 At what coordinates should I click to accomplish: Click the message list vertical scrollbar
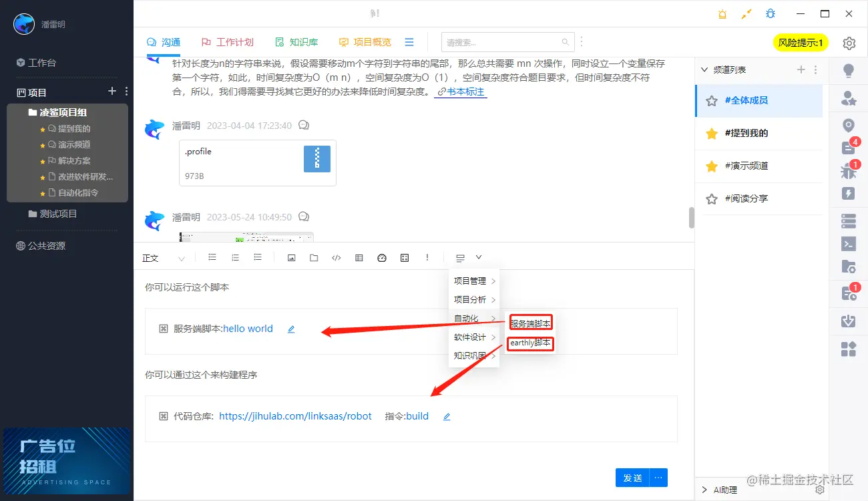(x=692, y=218)
